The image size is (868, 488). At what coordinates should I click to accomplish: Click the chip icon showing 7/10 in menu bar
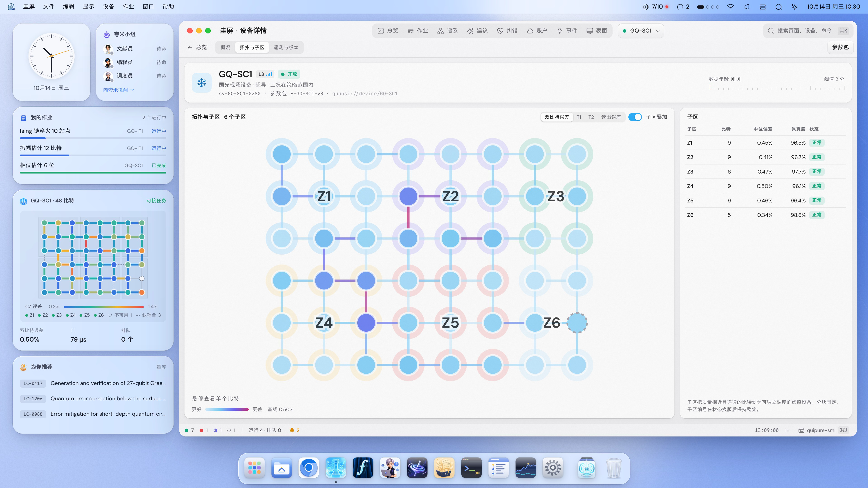coord(655,7)
